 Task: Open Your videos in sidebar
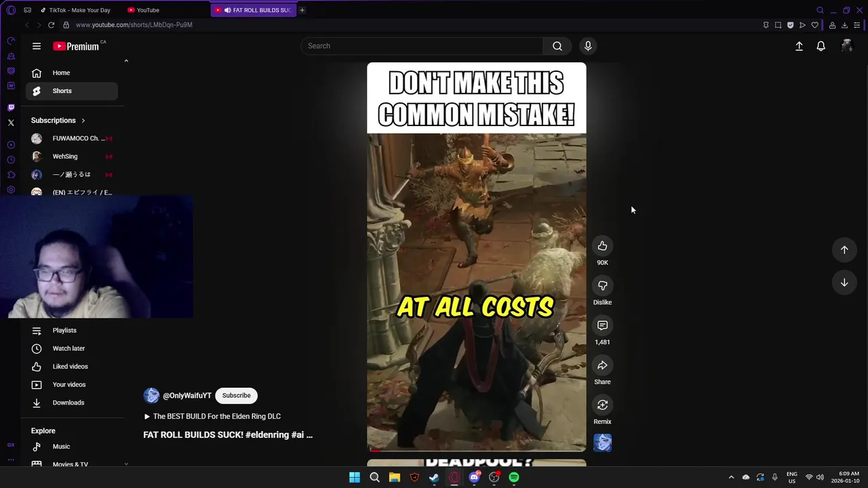coord(72,385)
